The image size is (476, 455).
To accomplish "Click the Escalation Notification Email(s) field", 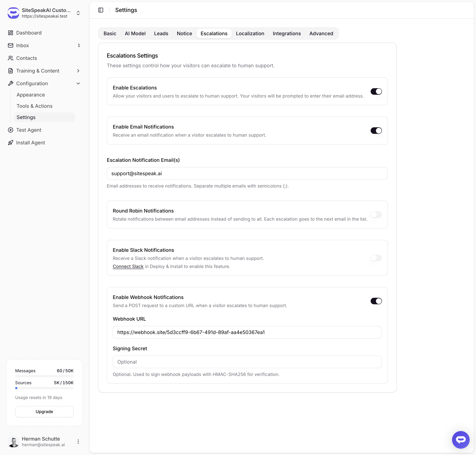I will coord(247,173).
